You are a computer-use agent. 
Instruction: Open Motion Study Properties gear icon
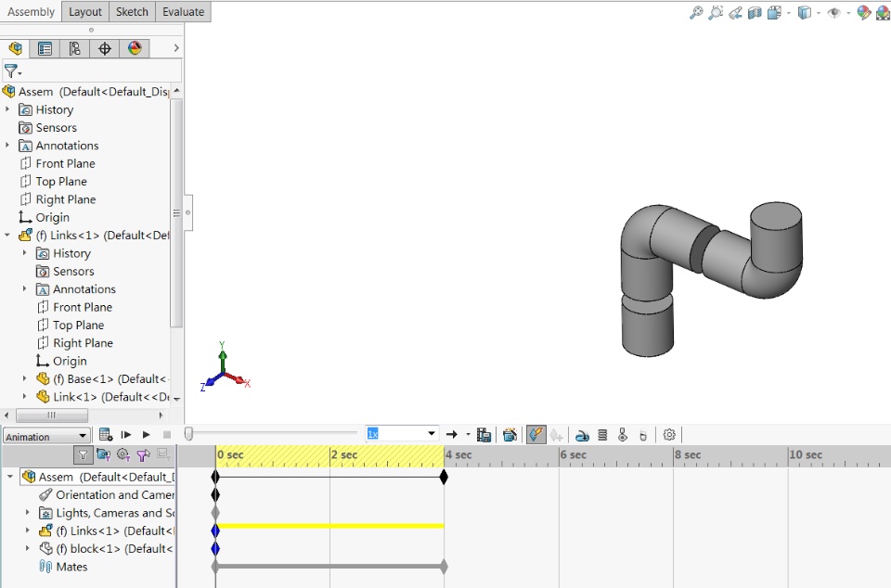669,435
